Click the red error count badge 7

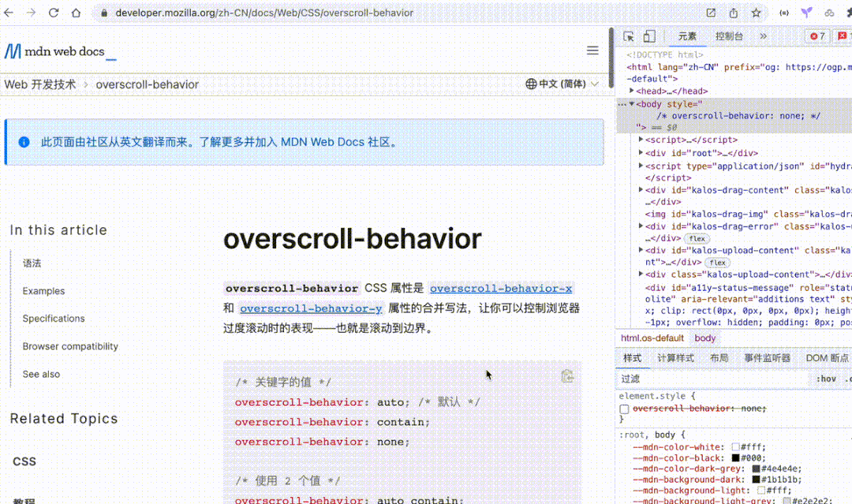(x=818, y=36)
